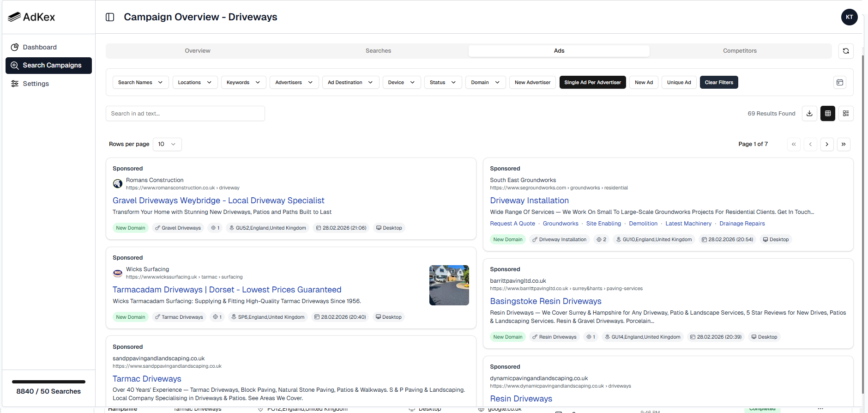
Task: Download results with the download icon
Action: (x=809, y=113)
